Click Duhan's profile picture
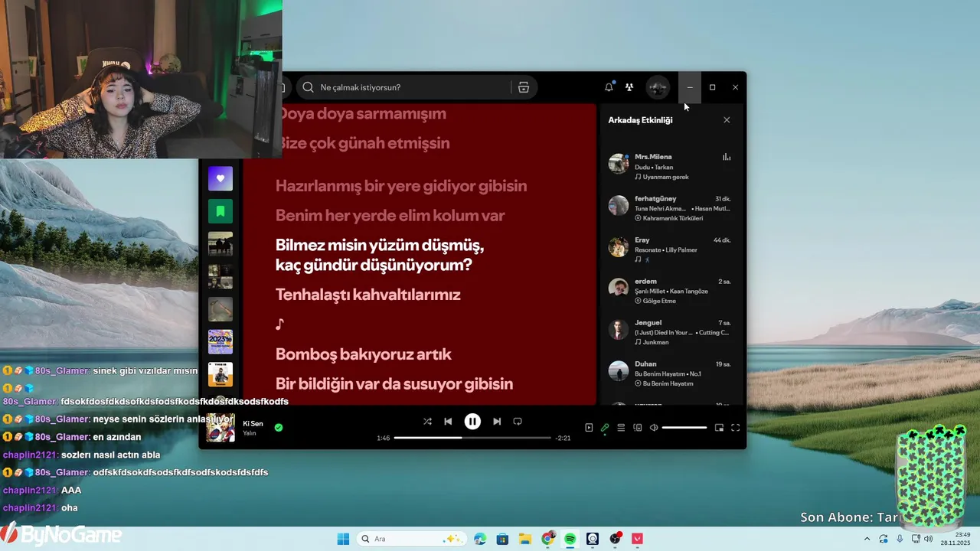Viewport: 980px width, 551px height. click(619, 370)
